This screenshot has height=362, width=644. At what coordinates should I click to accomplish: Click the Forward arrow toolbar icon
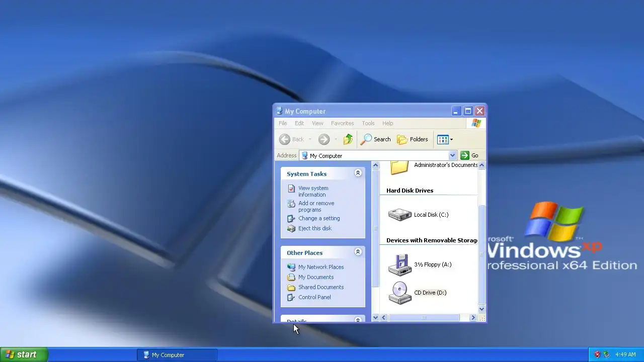point(324,139)
